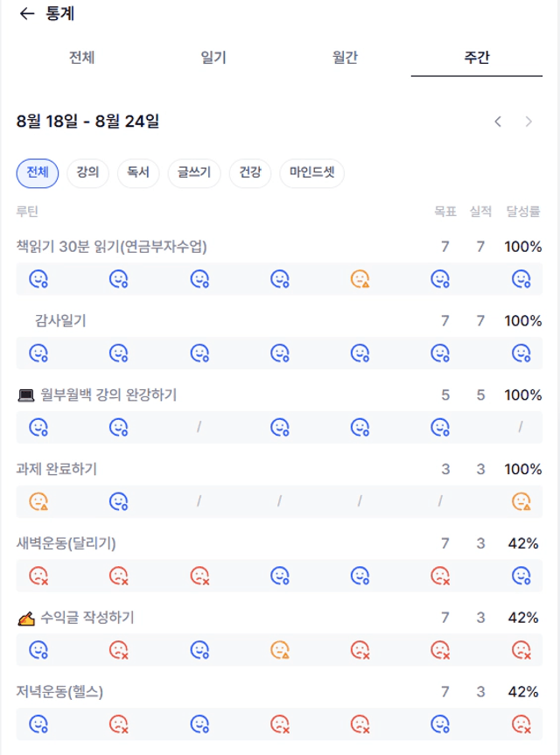Screen dimensions: 560x755
Task: Click the orange face in the 책읽기 30분 row
Action: coord(360,279)
